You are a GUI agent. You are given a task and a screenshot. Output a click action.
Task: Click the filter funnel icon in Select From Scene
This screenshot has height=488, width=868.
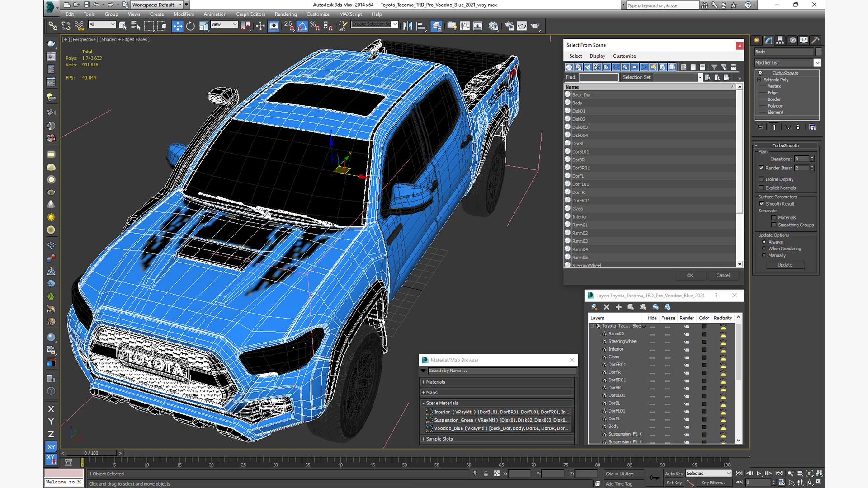(x=714, y=67)
